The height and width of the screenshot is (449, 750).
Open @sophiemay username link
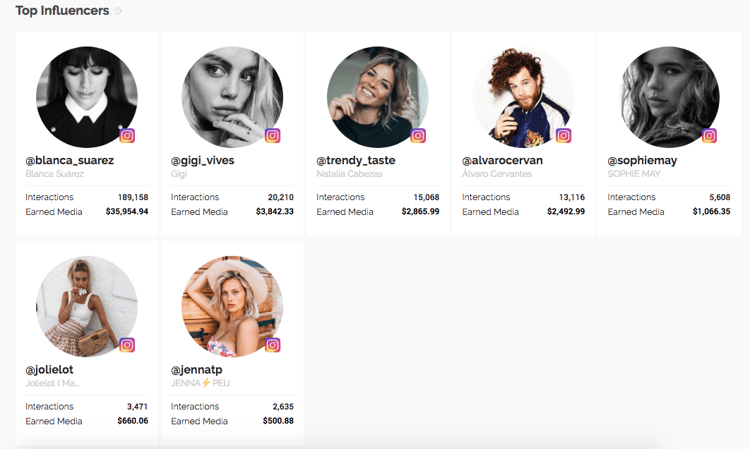(642, 160)
